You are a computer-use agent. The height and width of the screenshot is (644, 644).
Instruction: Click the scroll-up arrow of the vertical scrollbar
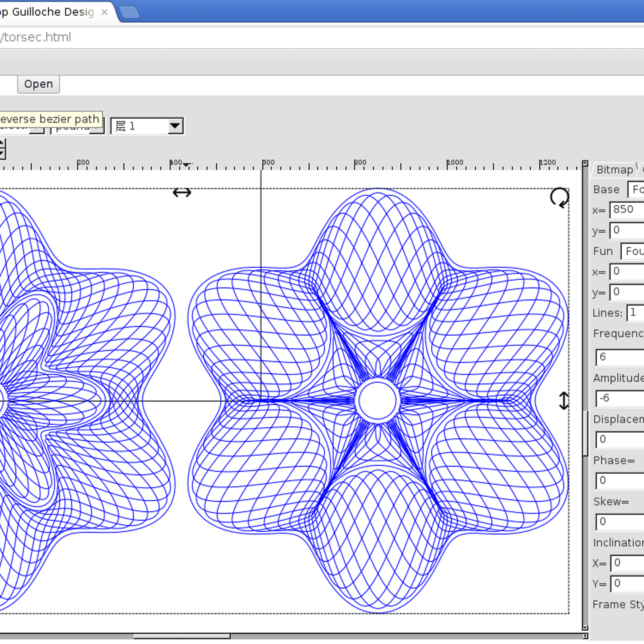click(585, 163)
